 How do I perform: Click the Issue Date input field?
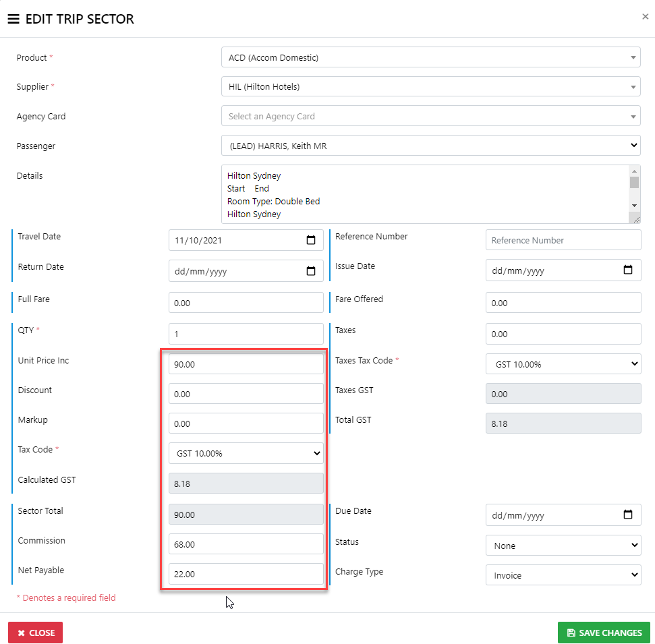563,270
